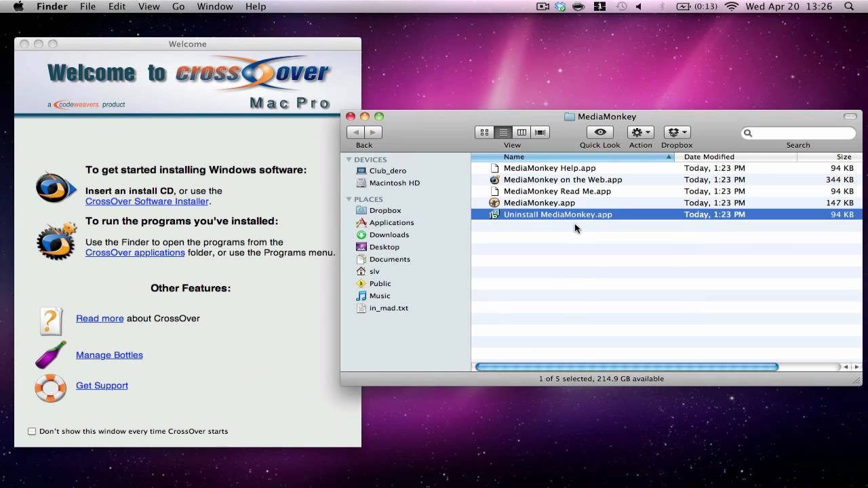Open Dropbox folder in sidebar
The height and width of the screenshot is (488, 868).
pos(379,210)
